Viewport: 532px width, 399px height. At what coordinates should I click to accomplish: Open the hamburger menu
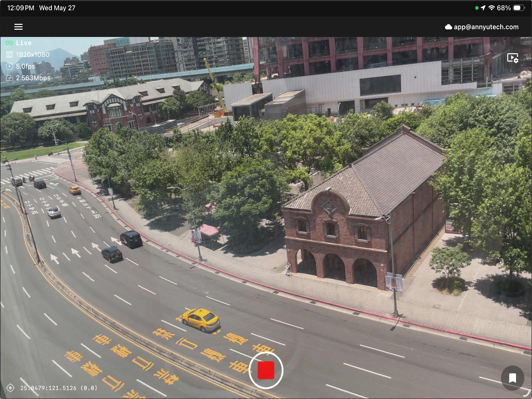click(x=18, y=27)
